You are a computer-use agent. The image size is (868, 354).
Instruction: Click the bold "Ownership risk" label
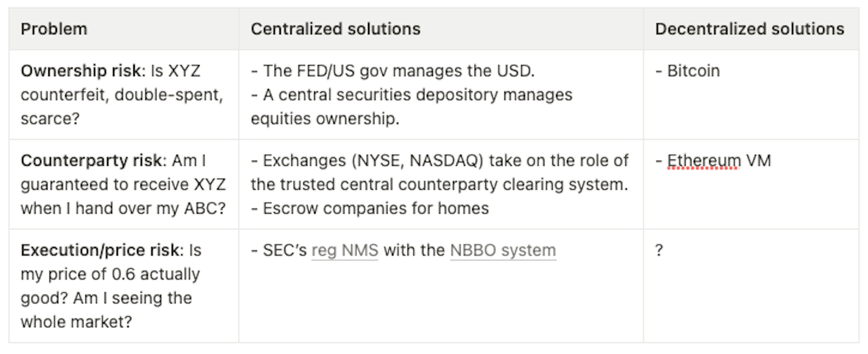[80, 71]
